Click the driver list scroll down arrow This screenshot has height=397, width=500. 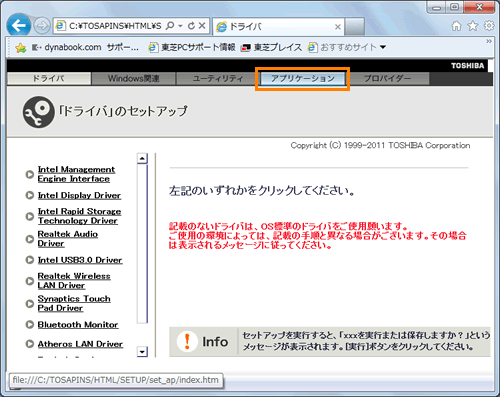(142, 352)
